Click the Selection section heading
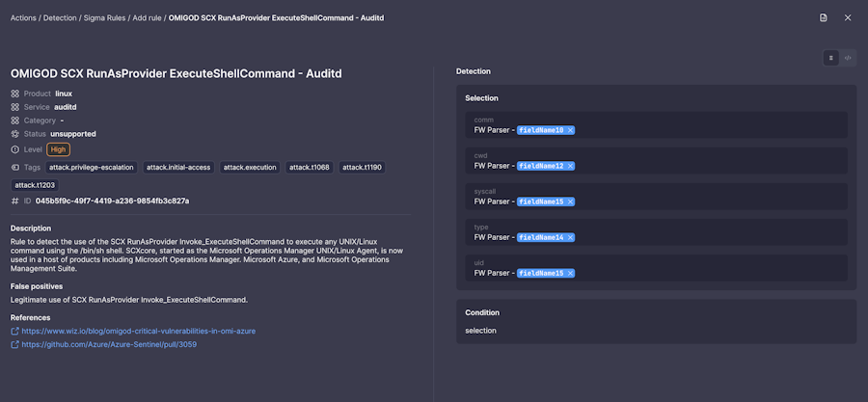The height and width of the screenshot is (402, 868). coord(481,98)
